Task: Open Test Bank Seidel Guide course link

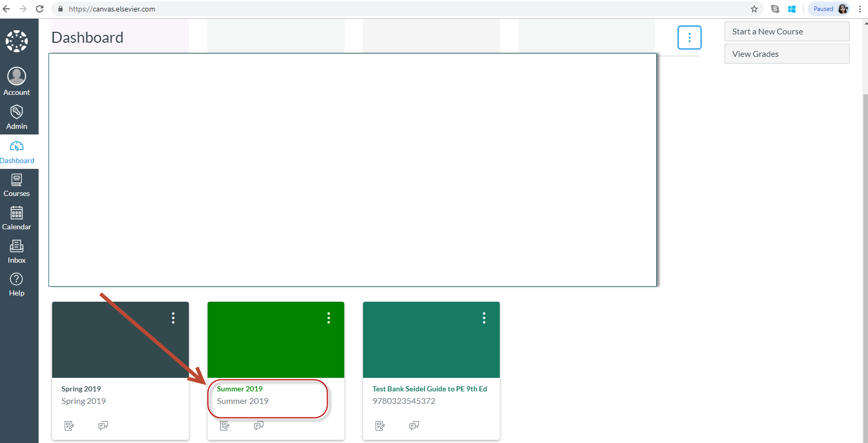Action: (x=429, y=389)
